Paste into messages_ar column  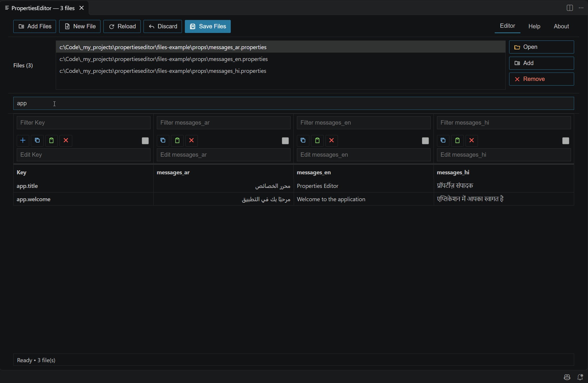tap(177, 140)
